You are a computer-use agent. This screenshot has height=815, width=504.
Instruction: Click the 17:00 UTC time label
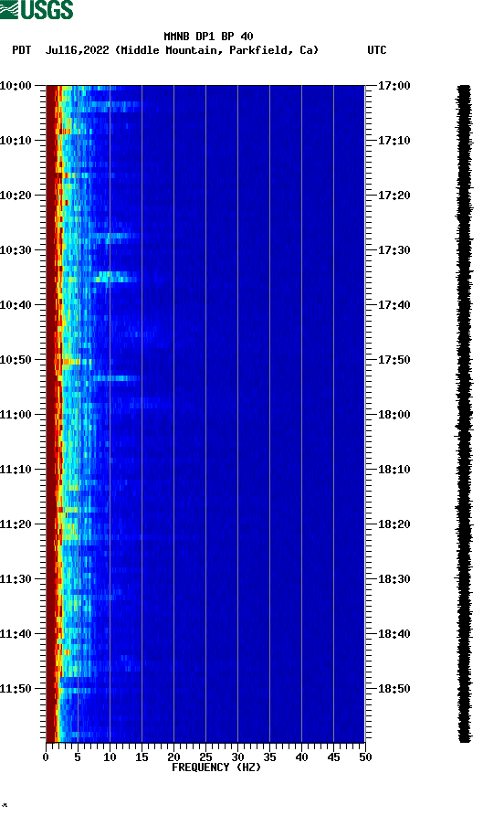point(394,85)
